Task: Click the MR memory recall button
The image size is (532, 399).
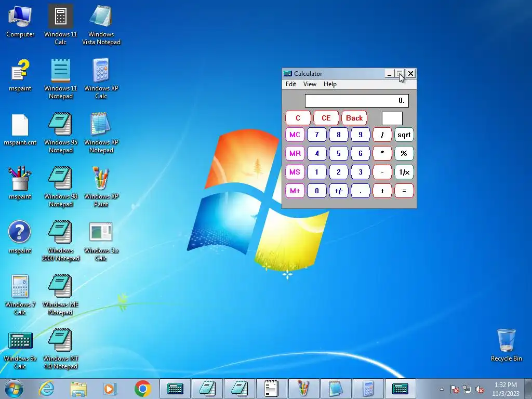Action: [295, 153]
